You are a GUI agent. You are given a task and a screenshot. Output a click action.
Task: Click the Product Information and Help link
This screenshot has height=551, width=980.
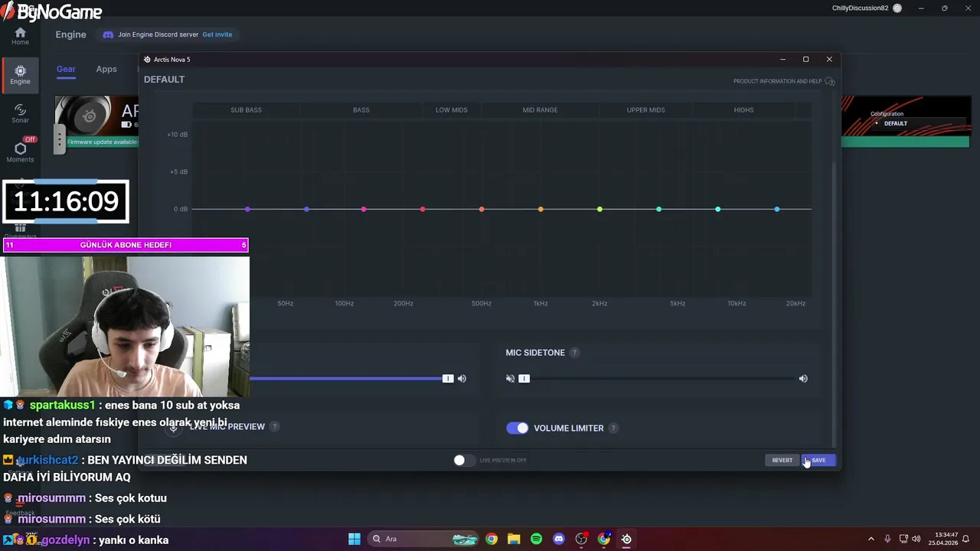tap(777, 81)
